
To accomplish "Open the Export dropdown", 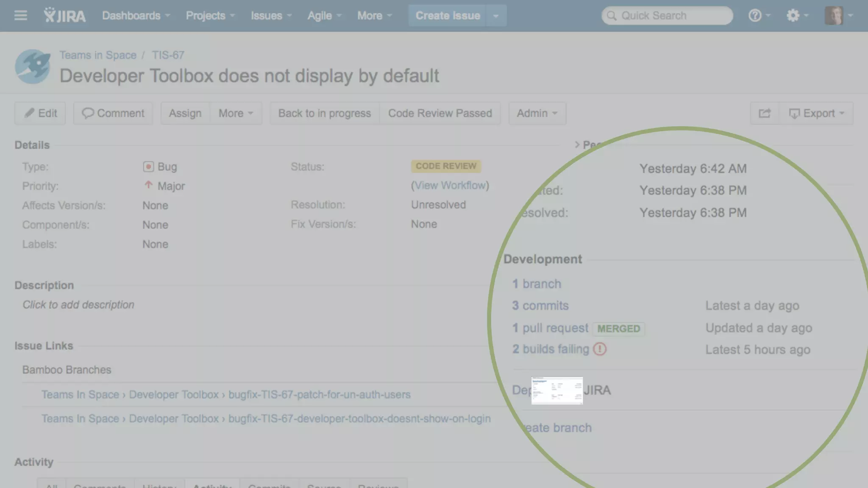I will (x=816, y=114).
